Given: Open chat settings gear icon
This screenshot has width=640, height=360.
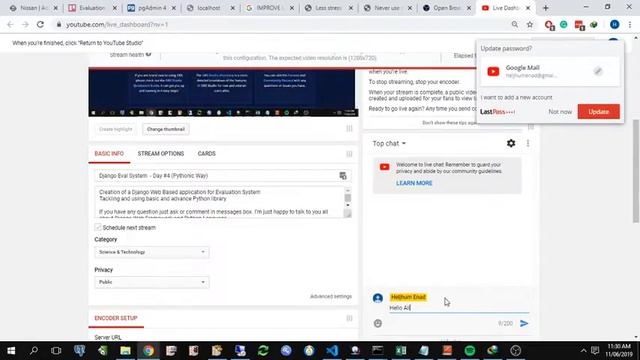Looking at the screenshot, I should (511, 143).
